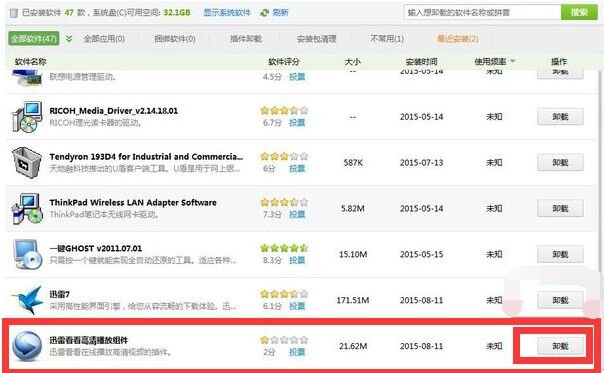Image resolution: width=604 pixels, height=373 pixels.
Task: Click the 2015-07-13 install date
Action: tap(421, 163)
